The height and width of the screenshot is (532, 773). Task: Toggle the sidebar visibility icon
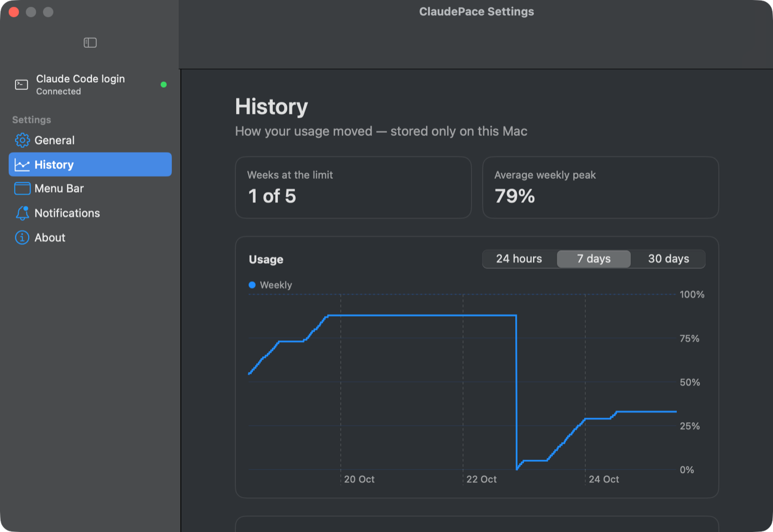pyautogui.click(x=90, y=42)
